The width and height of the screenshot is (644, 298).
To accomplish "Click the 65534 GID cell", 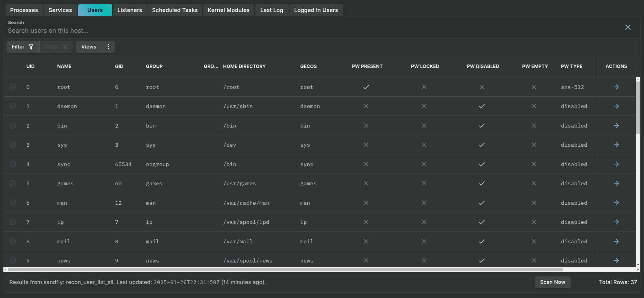I will (x=123, y=164).
